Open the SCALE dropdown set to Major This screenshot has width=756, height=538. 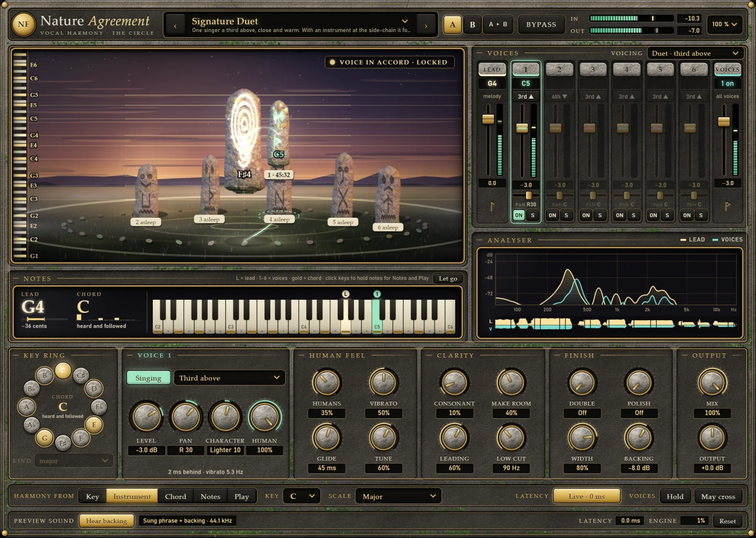(398, 496)
